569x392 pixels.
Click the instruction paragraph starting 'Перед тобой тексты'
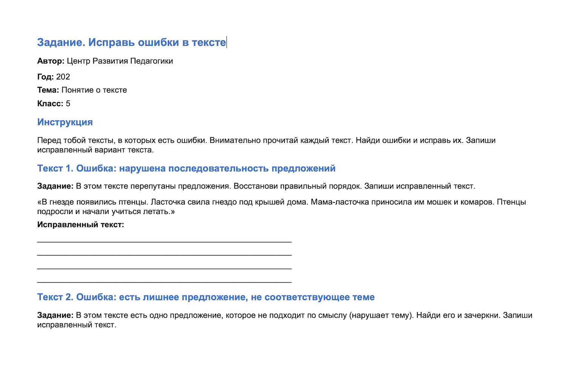tap(266, 145)
